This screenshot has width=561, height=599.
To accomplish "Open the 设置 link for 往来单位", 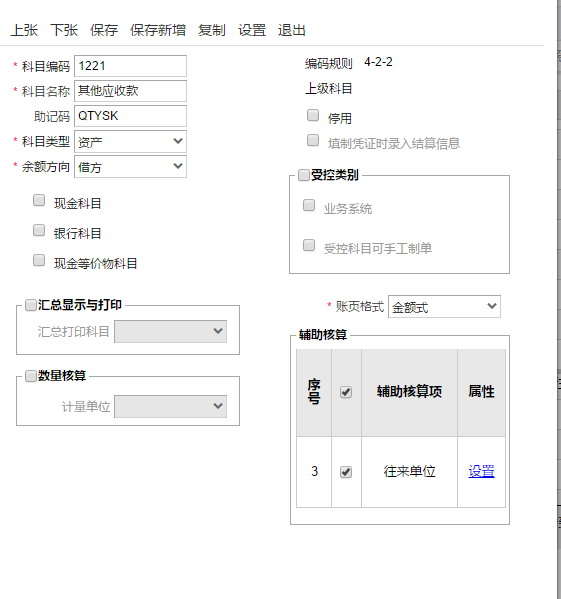I will [481, 471].
